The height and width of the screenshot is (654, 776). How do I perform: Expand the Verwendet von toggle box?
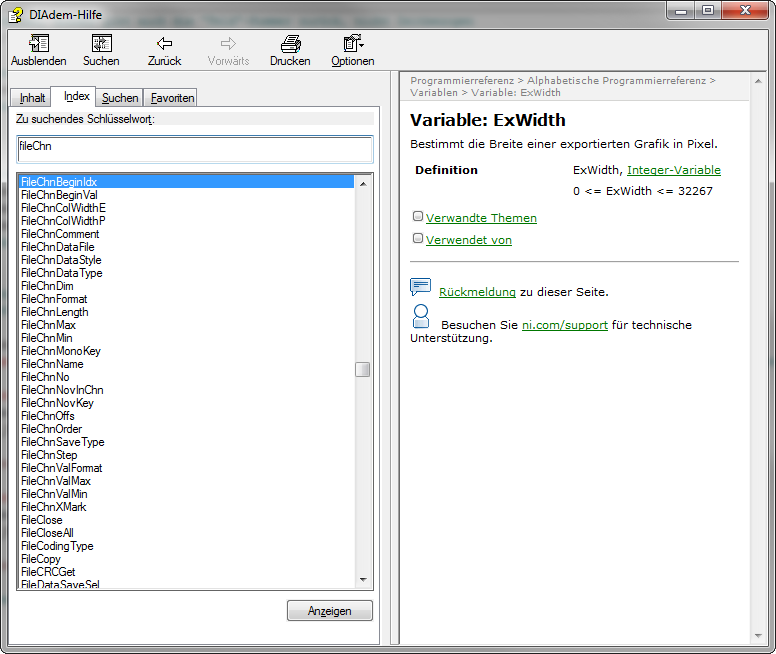click(x=418, y=238)
